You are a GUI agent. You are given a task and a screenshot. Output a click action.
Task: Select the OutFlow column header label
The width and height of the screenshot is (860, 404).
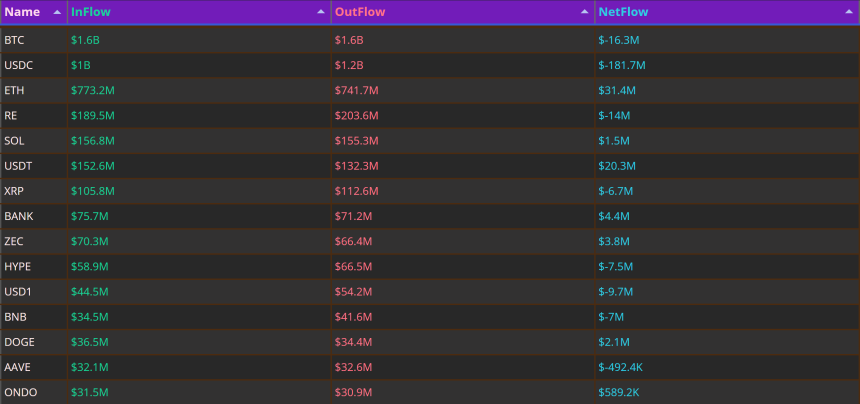coord(360,12)
